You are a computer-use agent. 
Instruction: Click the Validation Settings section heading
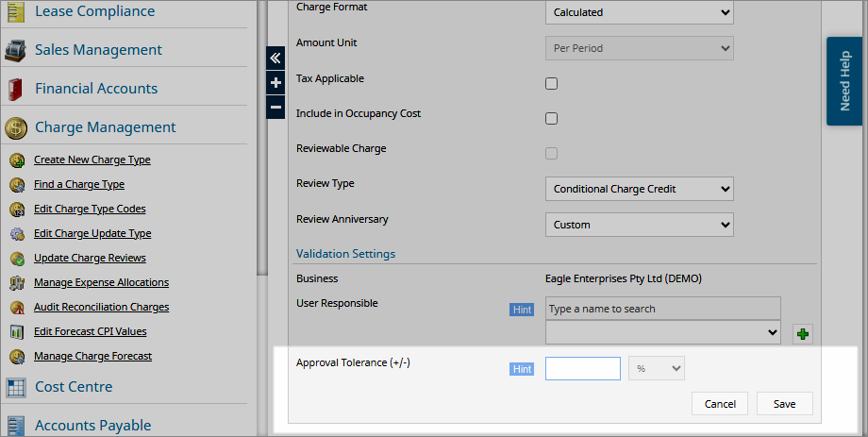pos(346,254)
